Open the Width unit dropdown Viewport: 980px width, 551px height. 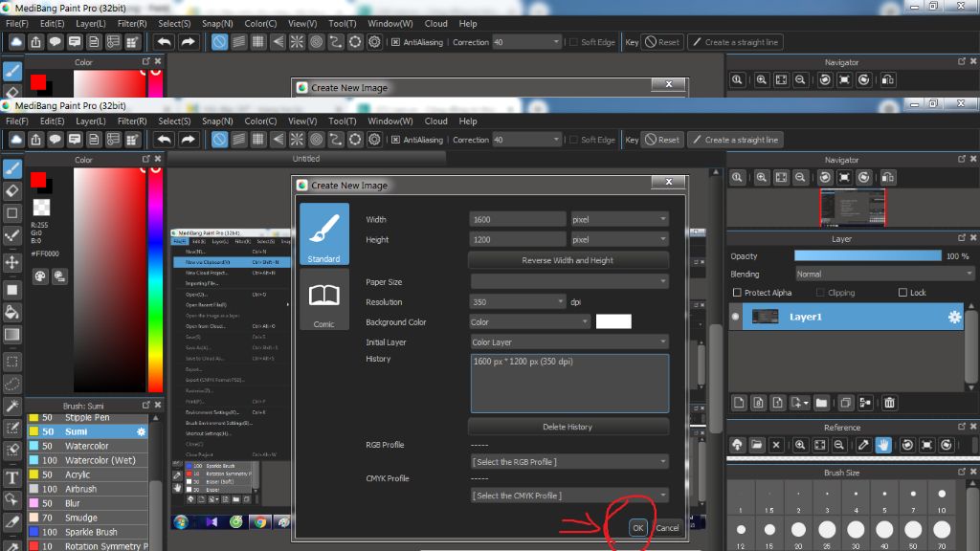click(619, 219)
